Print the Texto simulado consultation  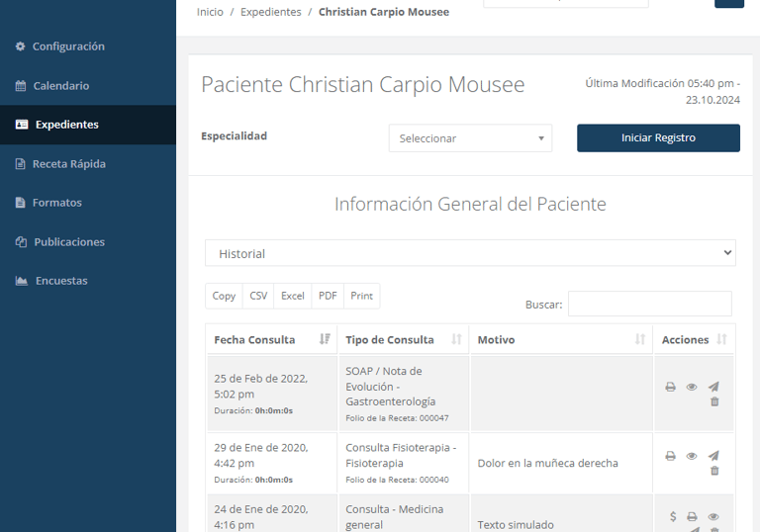click(x=692, y=517)
